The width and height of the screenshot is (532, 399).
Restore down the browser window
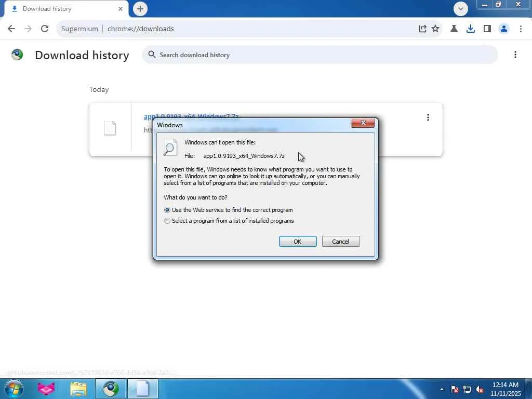coord(498,5)
